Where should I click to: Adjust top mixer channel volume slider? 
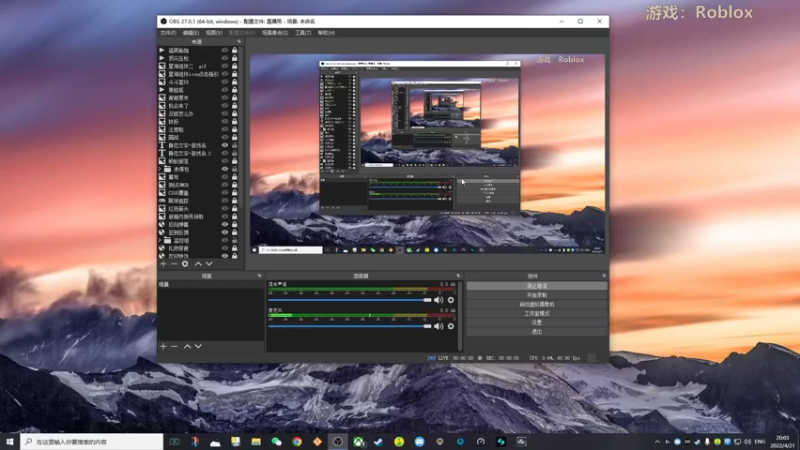[350, 300]
